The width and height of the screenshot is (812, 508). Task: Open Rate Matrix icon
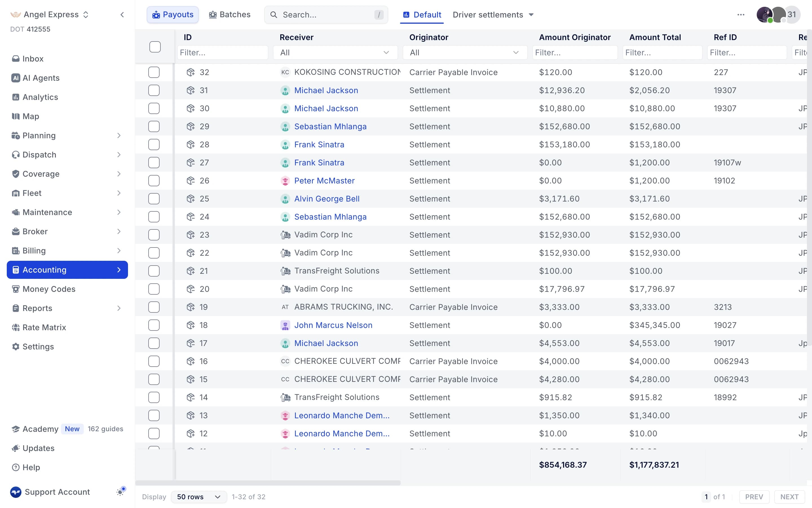(x=16, y=327)
